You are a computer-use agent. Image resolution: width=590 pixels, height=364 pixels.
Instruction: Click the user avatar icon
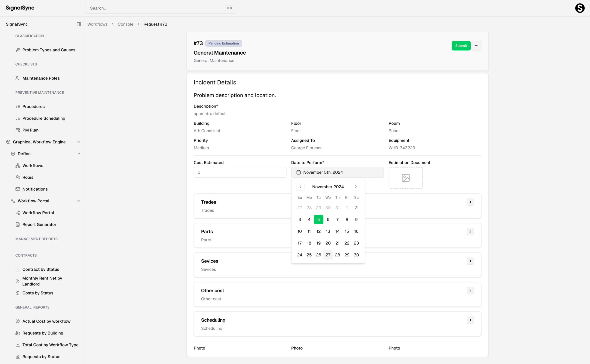580,8
